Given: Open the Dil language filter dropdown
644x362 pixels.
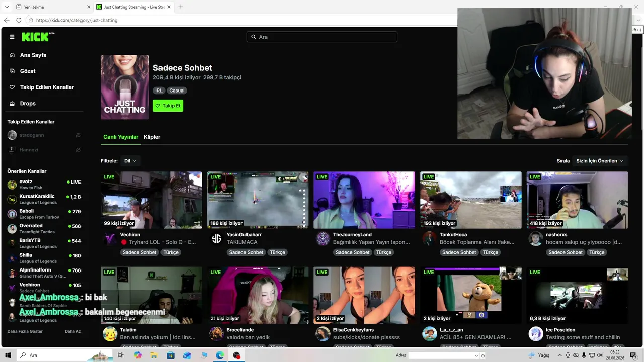Looking at the screenshot, I should [130, 161].
